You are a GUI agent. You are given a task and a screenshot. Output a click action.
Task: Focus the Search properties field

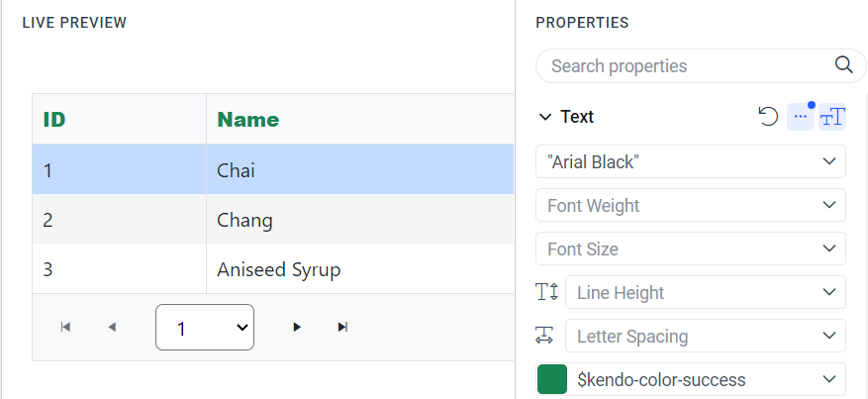coord(683,66)
